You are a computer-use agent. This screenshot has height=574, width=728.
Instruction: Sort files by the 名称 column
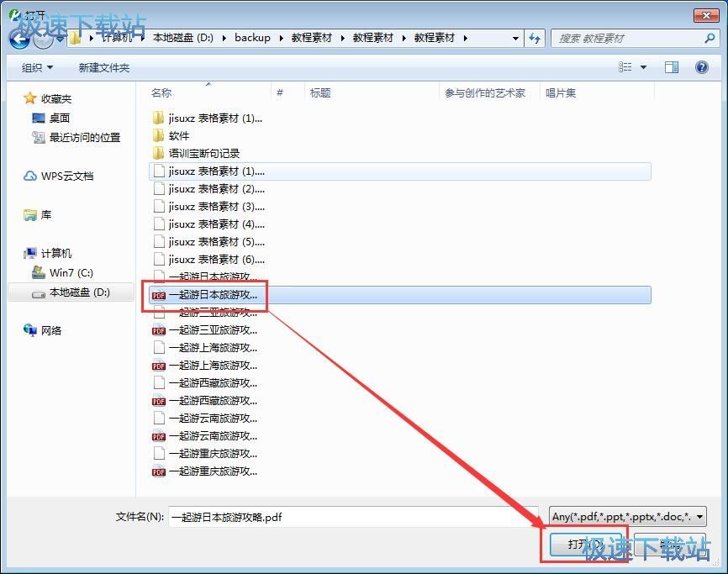click(x=161, y=92)
